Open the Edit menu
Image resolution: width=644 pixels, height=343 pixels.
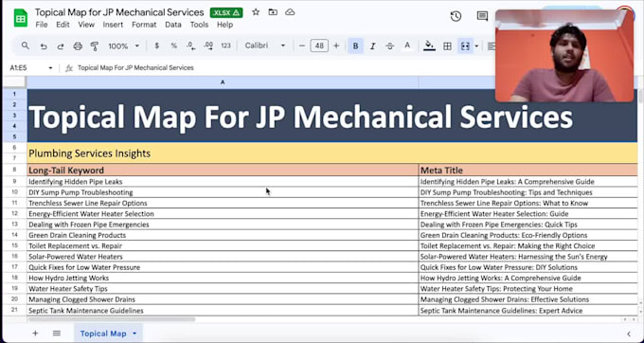(x=63, y=25)
